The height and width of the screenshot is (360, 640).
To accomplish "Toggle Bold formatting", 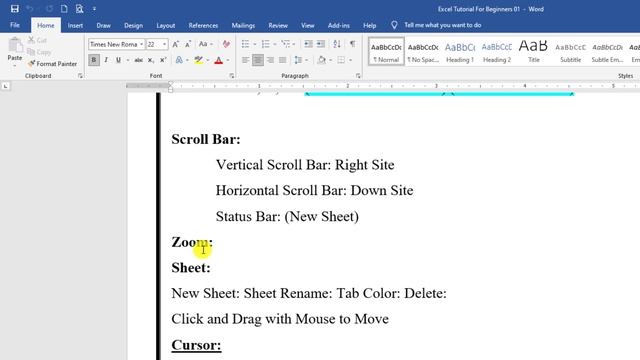I will coord(94,60).
